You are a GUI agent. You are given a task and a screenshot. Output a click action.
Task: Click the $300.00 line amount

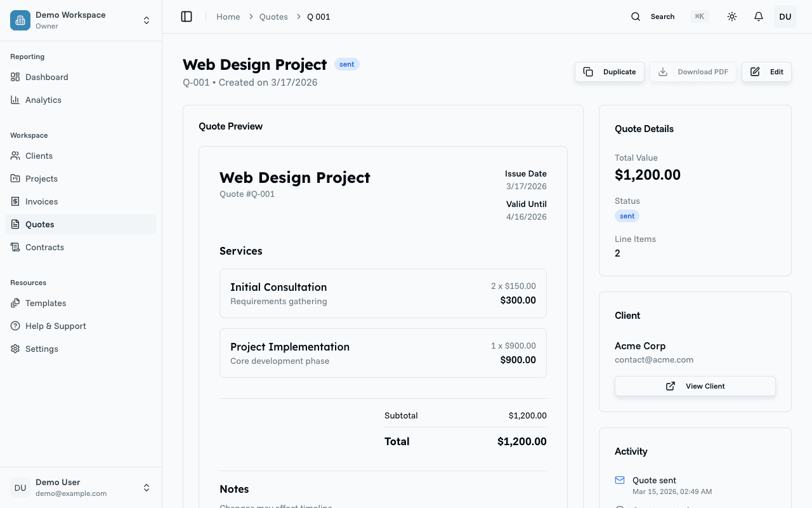tap(518, 300)
